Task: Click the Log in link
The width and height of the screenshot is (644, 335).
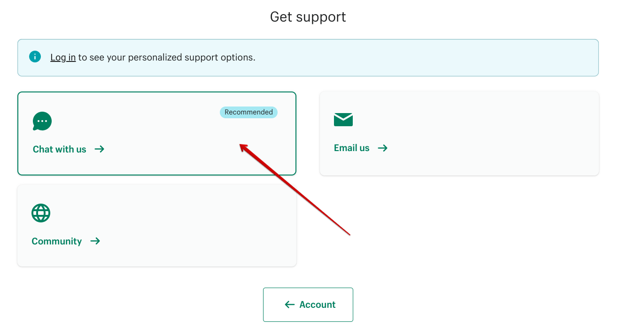Action: [63, 58]
